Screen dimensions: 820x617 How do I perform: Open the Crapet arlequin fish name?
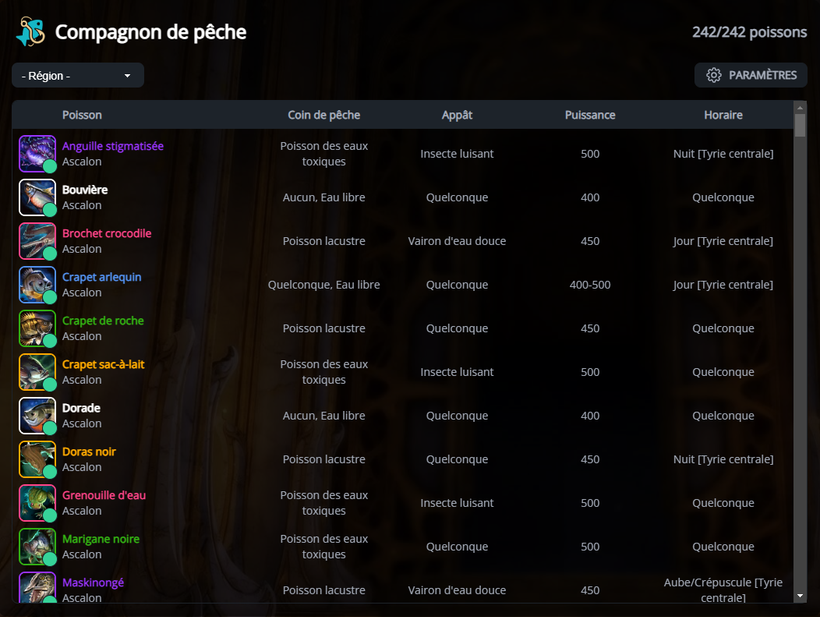[102, 277]
